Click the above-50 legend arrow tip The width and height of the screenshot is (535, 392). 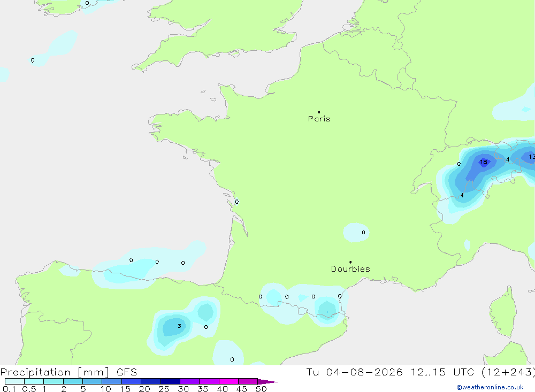coord(267,381)
